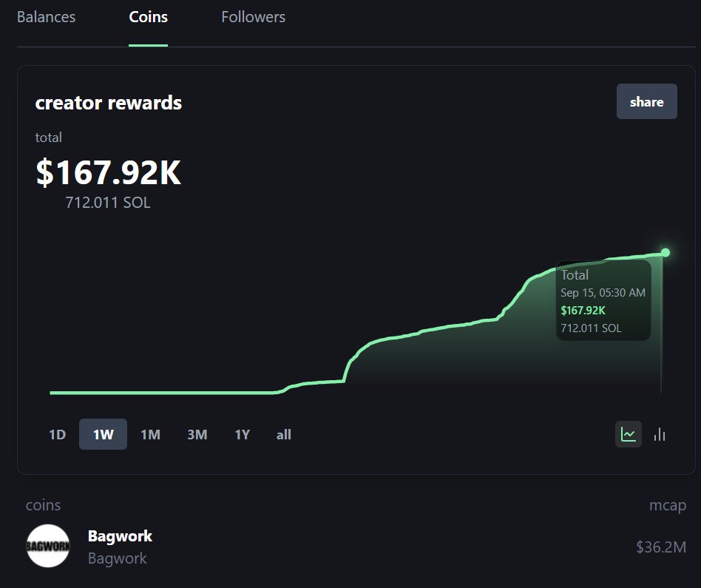Click the 712.011 SOL total under amount
This screenshot has height=588, width=701.
pyautogui.click(x=108, y=203)
